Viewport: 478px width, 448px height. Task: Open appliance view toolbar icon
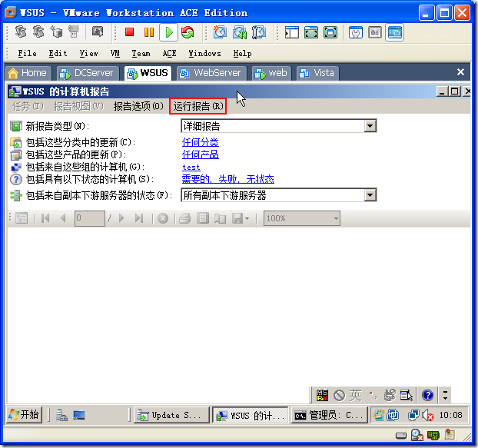click(x=375, y=32)
